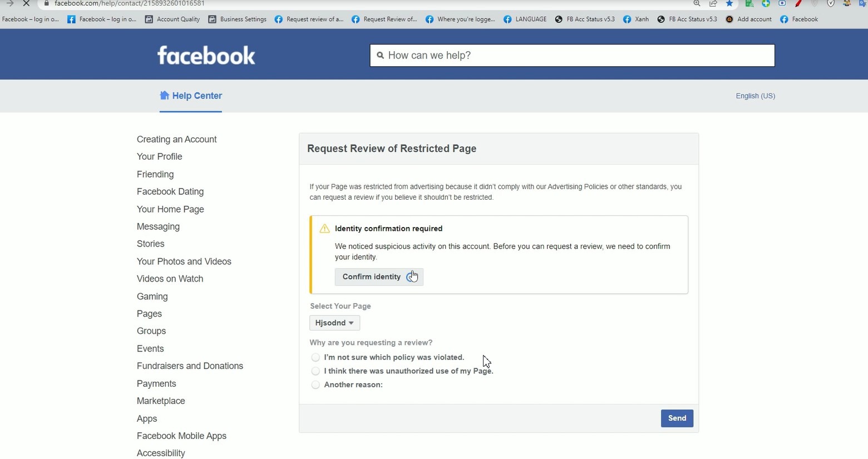Open the Facebook Mobile Apps topic

click(x=181, y=436)
